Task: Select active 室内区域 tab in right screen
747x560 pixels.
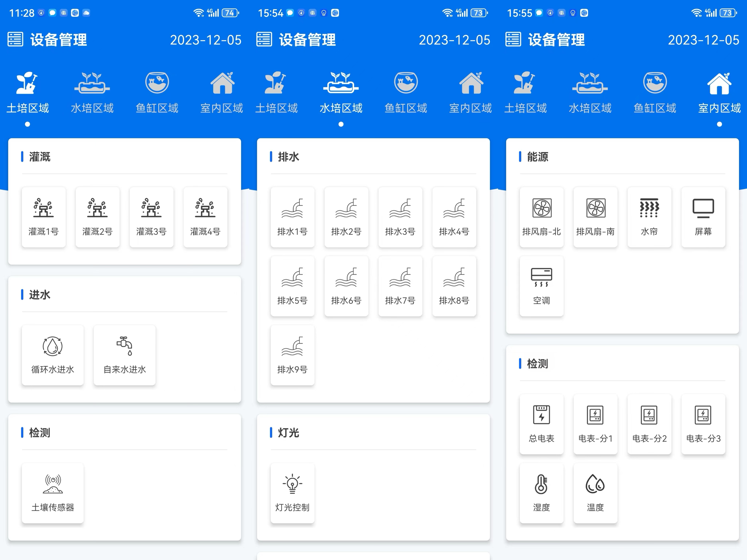Action: pyautogui.click(x=720, y=93)
